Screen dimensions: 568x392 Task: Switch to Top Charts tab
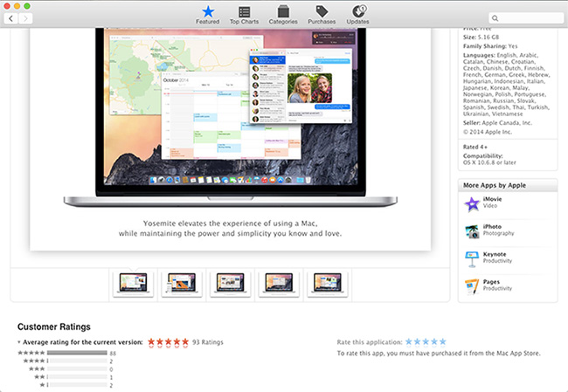pyautogui.click(x=244, y=15)
